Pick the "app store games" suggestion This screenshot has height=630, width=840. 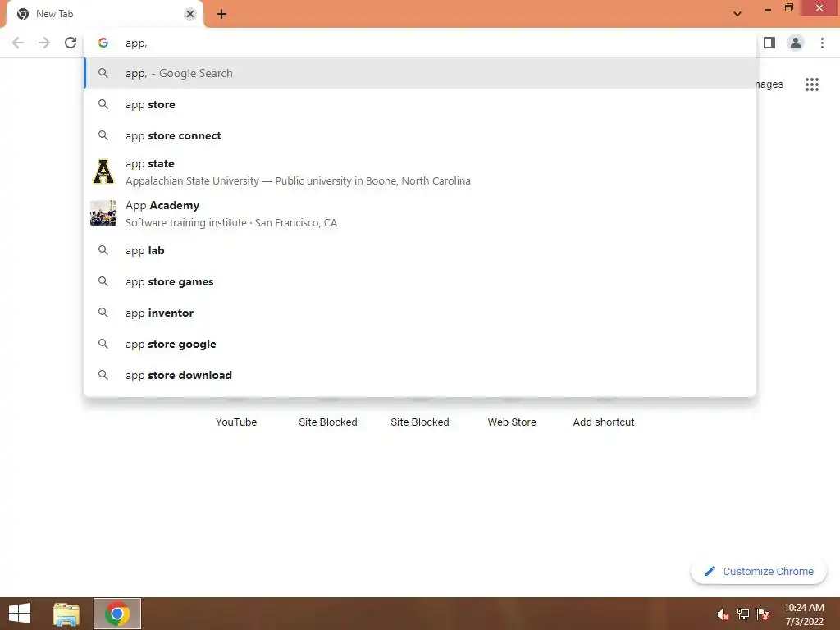pyautogui.click(x=420, y=281)
